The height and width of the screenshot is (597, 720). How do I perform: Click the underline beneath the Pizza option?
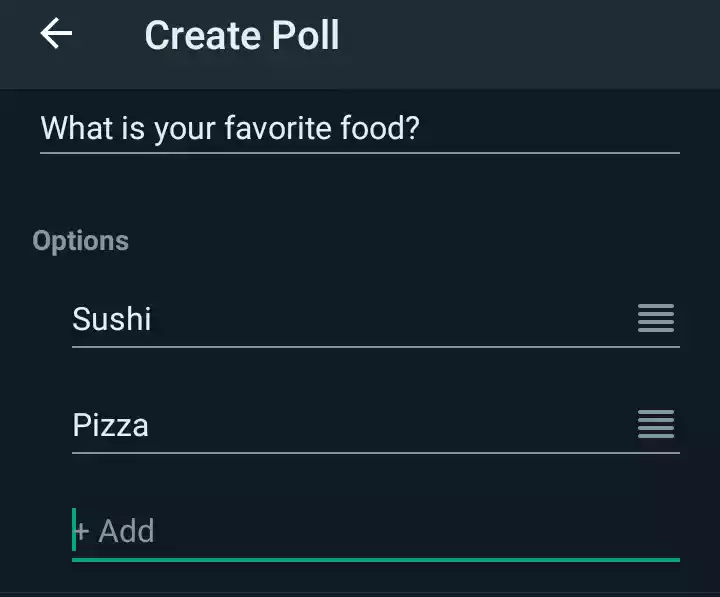point(376,453)
